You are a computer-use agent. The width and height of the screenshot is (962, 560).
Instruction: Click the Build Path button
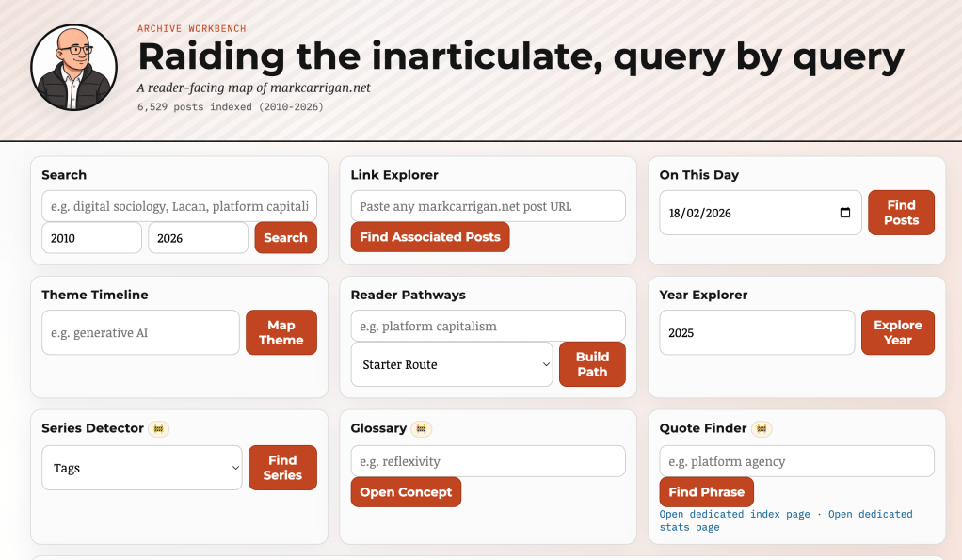(592, 364)
